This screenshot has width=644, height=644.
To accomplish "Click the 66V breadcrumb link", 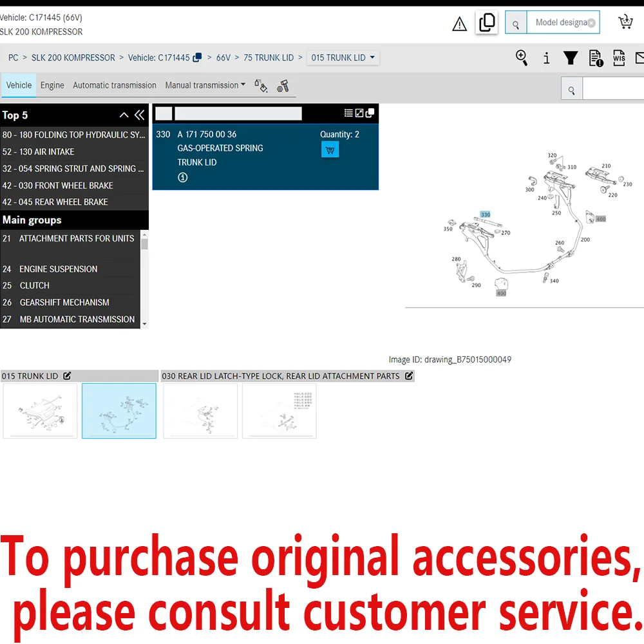I will click(x=223, y=57).
